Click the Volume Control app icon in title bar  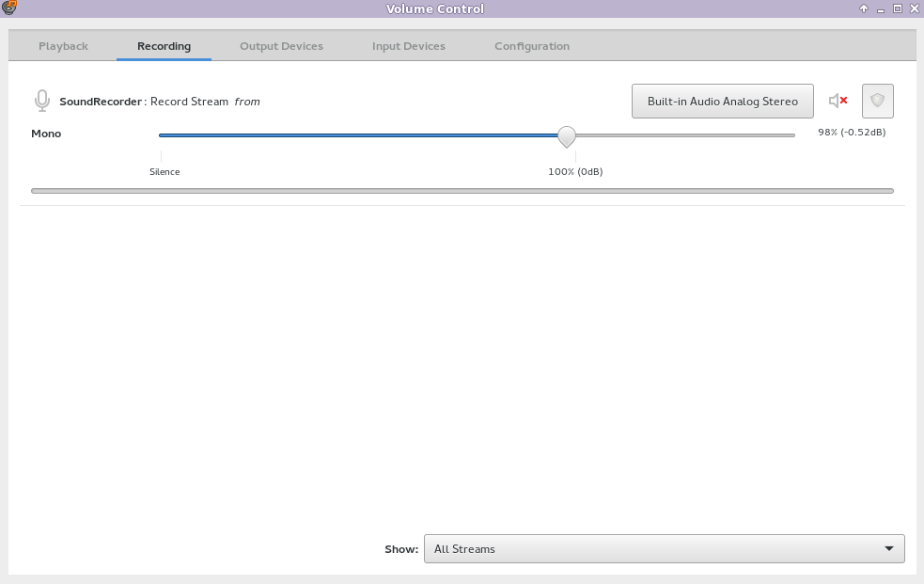(x=9, y=8)
